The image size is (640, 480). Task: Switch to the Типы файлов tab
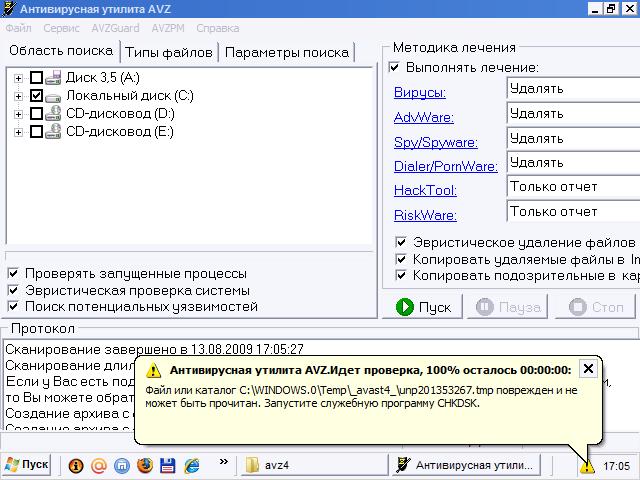point(169,53)
